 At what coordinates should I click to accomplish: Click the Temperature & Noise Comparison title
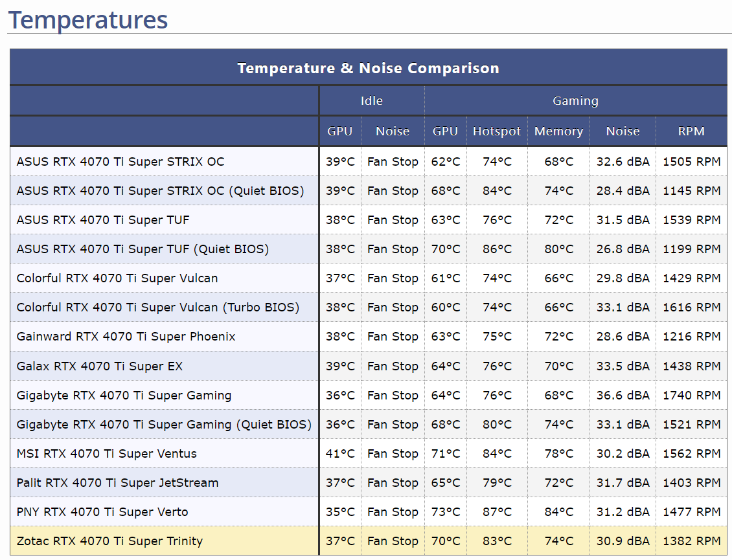pyautogui.click(x=369, y=68)
